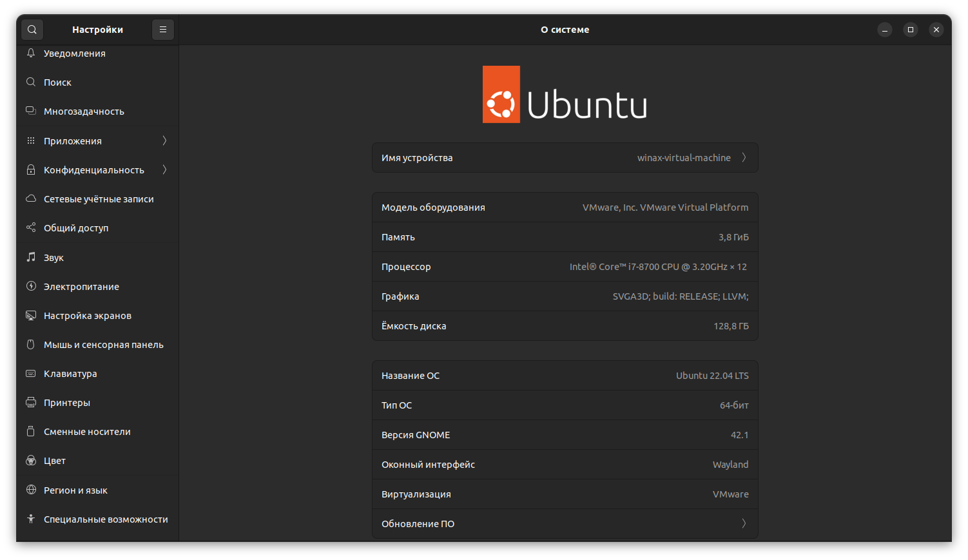The image size is (968, 560).
Task: Open Мышь и сенсорная панель settings
Action: click(97, 344)
